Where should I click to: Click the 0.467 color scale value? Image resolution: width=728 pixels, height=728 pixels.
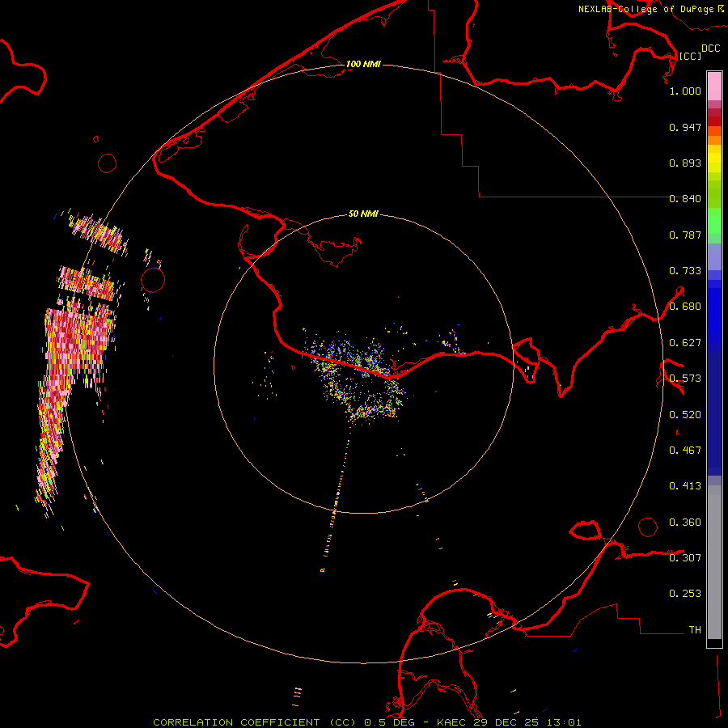pos(685,451)
